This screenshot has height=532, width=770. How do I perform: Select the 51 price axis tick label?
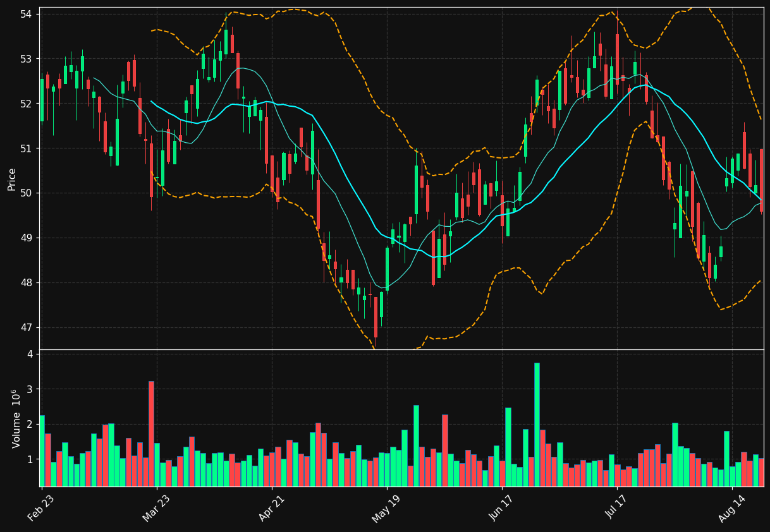click(x=27, y=148)
